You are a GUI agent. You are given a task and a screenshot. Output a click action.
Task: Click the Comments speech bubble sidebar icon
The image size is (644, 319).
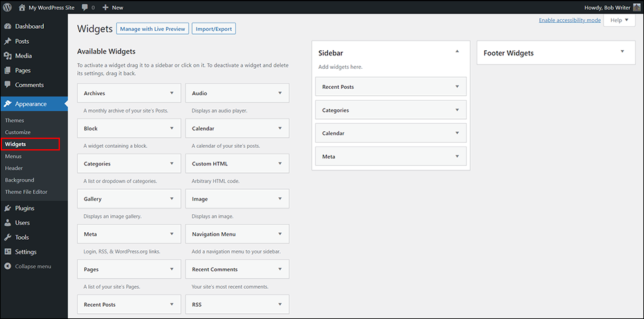coord(7,85)
